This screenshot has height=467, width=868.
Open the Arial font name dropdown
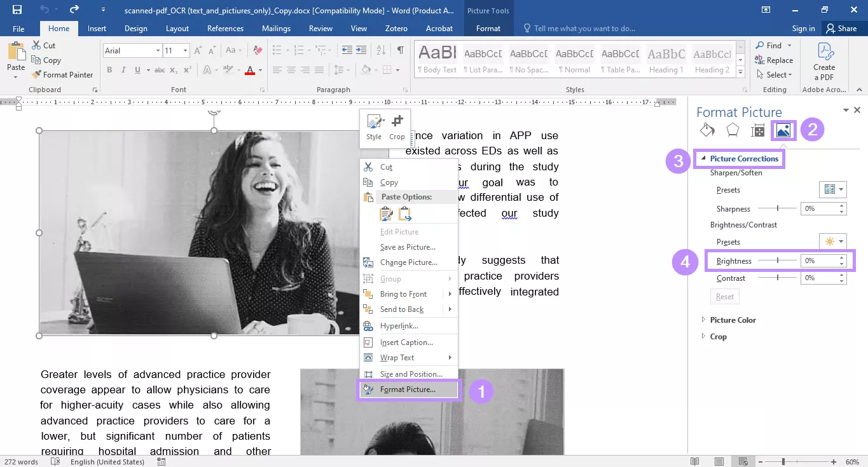click(x=158, y=50)
